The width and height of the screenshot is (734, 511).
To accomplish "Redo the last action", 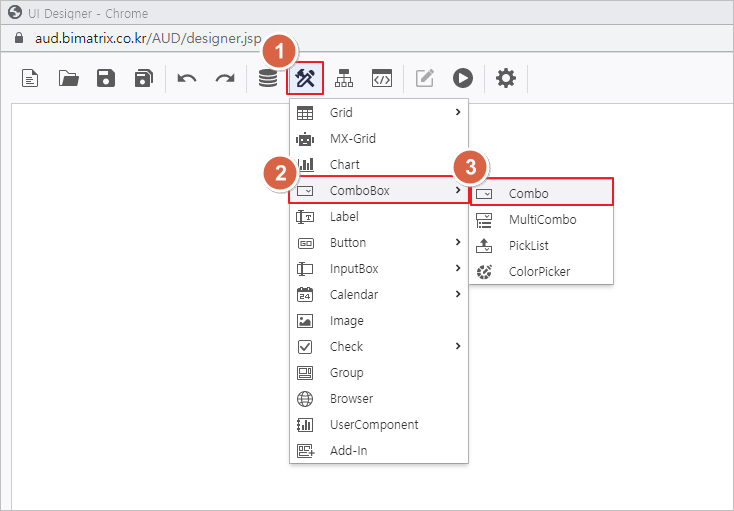I will click(x=224, y=78).
